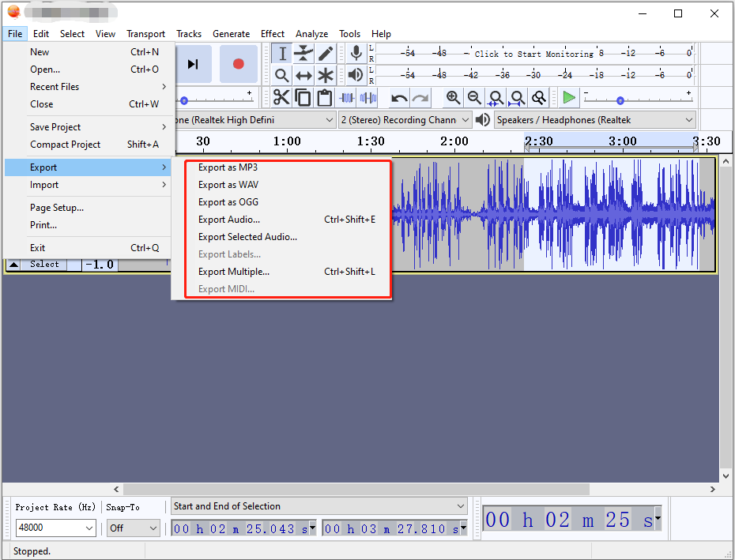The image size is (735, 560).
Task: Click the track's Select button
Action: (44, 265)
